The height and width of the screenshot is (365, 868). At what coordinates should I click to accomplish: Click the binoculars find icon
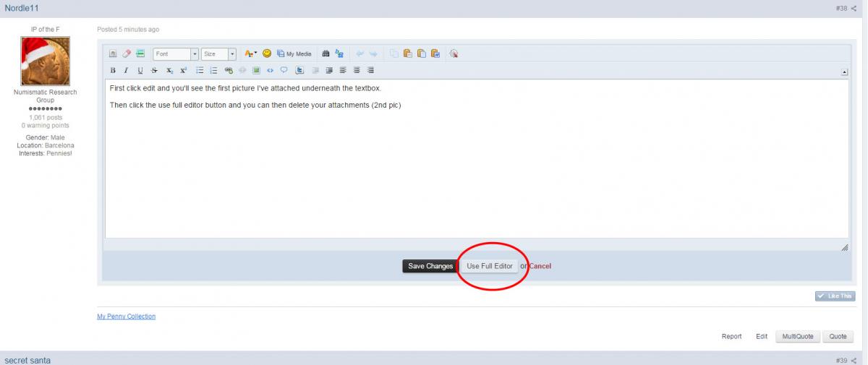(325, 53)
